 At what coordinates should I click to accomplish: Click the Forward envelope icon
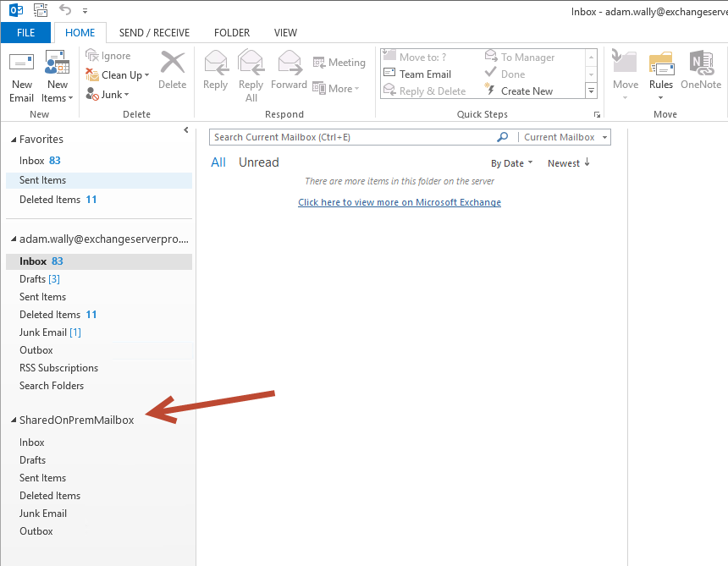pos(290,63)
